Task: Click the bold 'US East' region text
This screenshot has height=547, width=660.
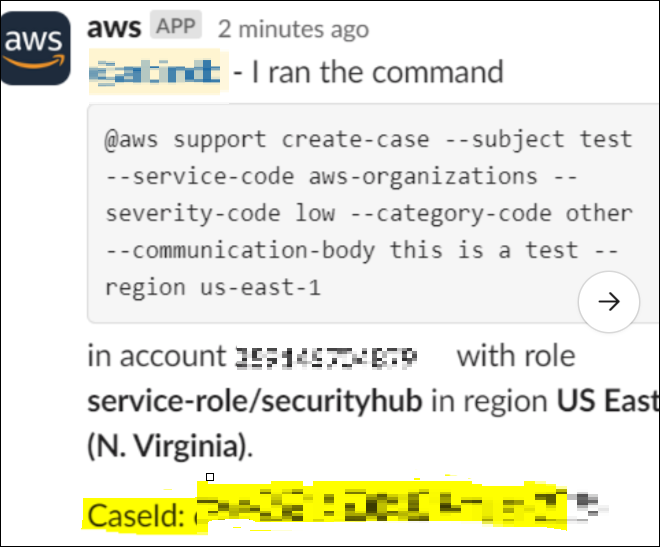Action: tap(608, 401)
